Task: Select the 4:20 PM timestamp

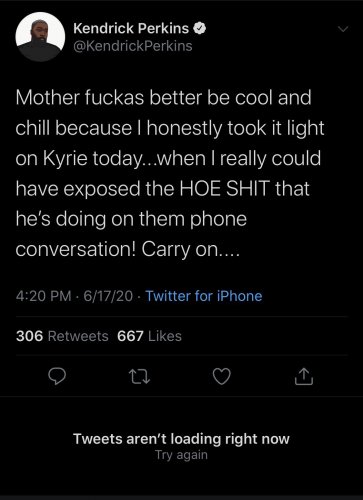Action: (44, 296)
